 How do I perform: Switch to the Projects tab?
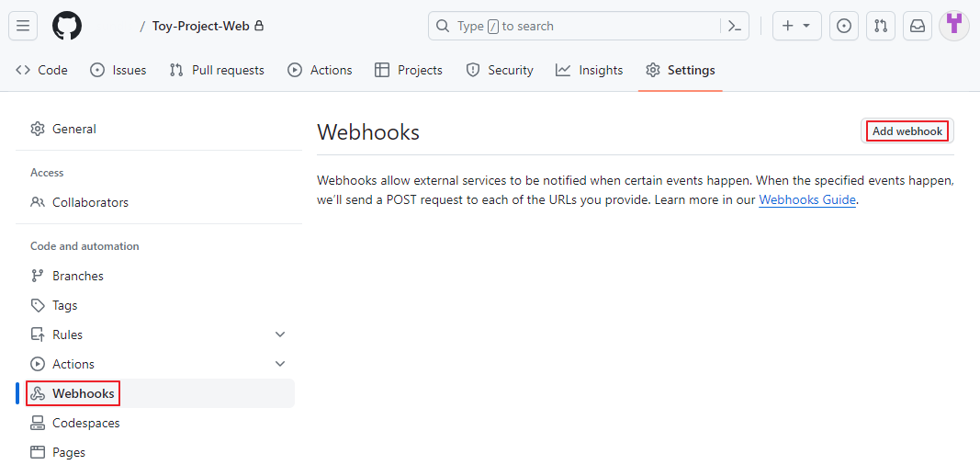[x=408, y=70]
